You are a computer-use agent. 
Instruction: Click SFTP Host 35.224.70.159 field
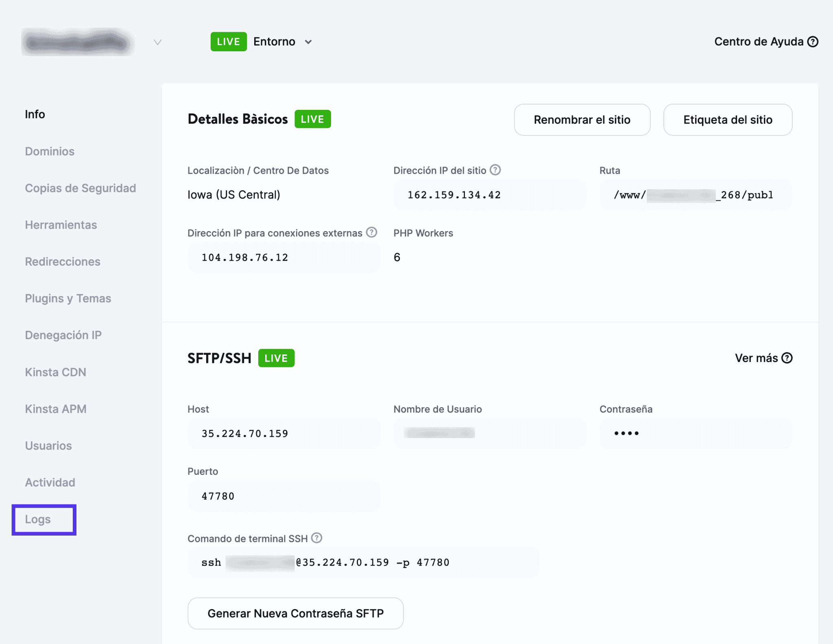click(x=284, y=434)
